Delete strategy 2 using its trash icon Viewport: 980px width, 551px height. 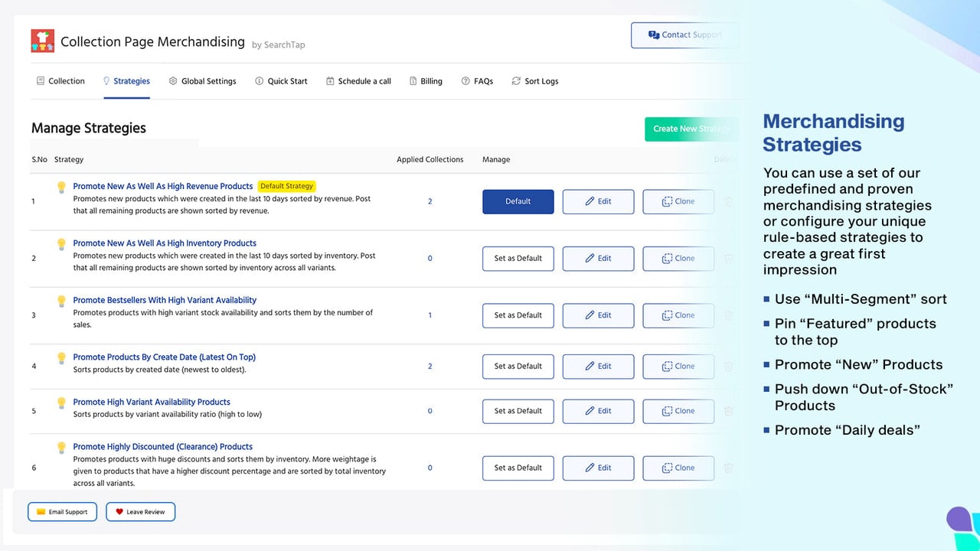pos(728,259)
